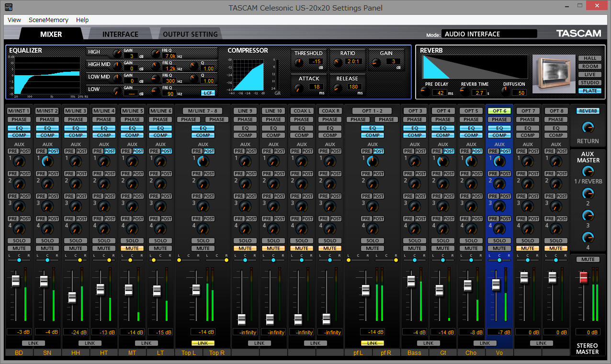Screen dimensions: 611x364
Task: Select the ROOM reverb type
Action: coord(590,67)
